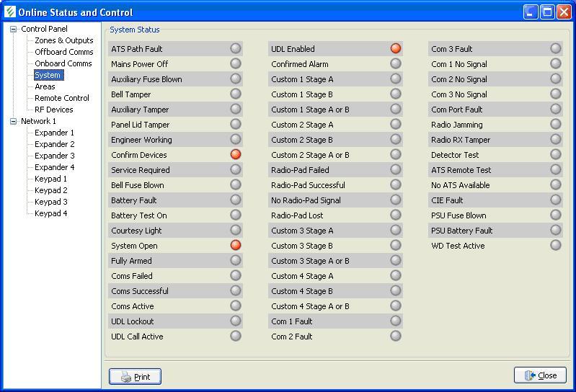The image size is (576, 392).
Task: Click the Fully Armed status row label
Action: point(131,261)
